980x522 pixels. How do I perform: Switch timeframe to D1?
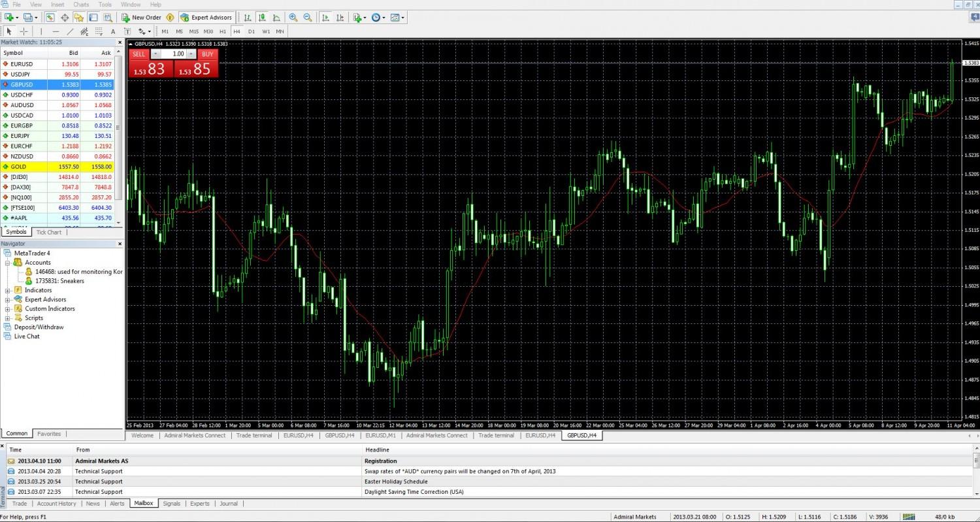coord(252,31)
